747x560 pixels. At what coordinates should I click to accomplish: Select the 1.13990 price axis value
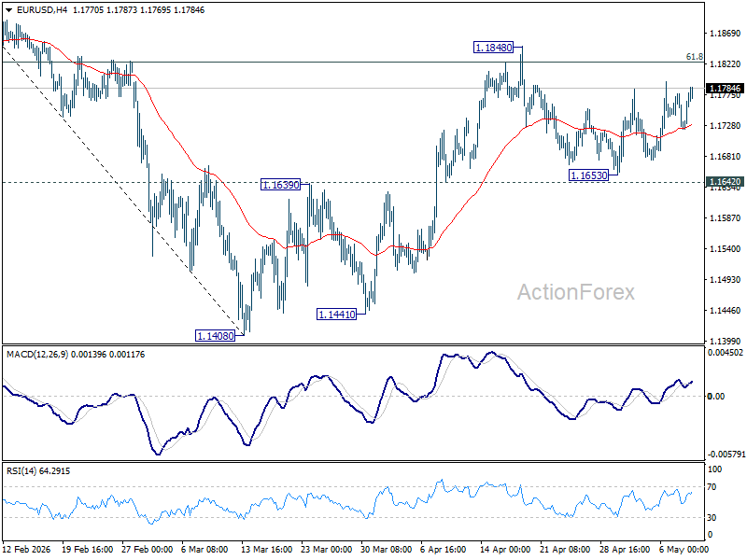(726, 341)
